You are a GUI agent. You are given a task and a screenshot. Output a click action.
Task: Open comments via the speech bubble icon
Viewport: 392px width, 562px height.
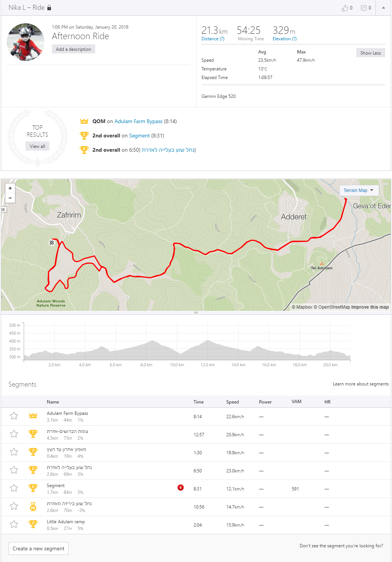pyautogui.click(x=364, y=8)
